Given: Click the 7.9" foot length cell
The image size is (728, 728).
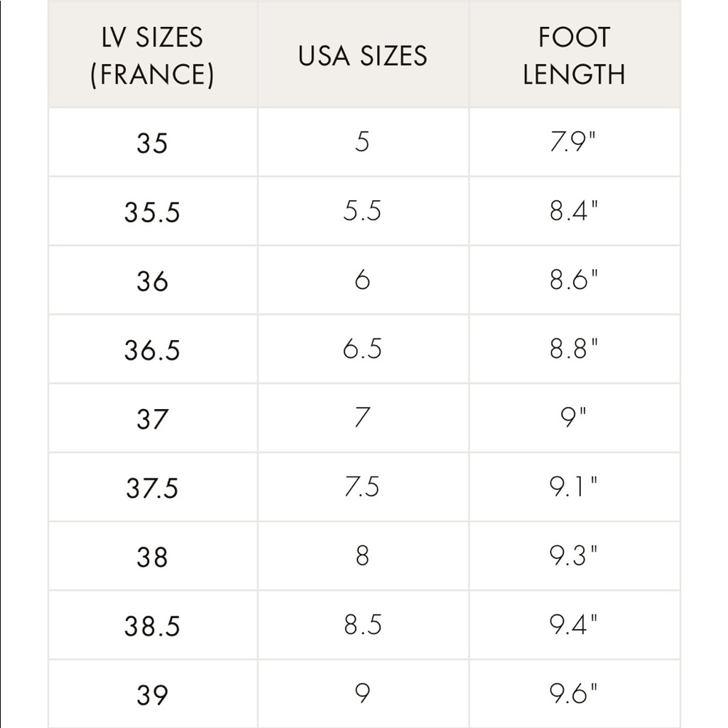Looking at the screenshot, I should 574,142.
